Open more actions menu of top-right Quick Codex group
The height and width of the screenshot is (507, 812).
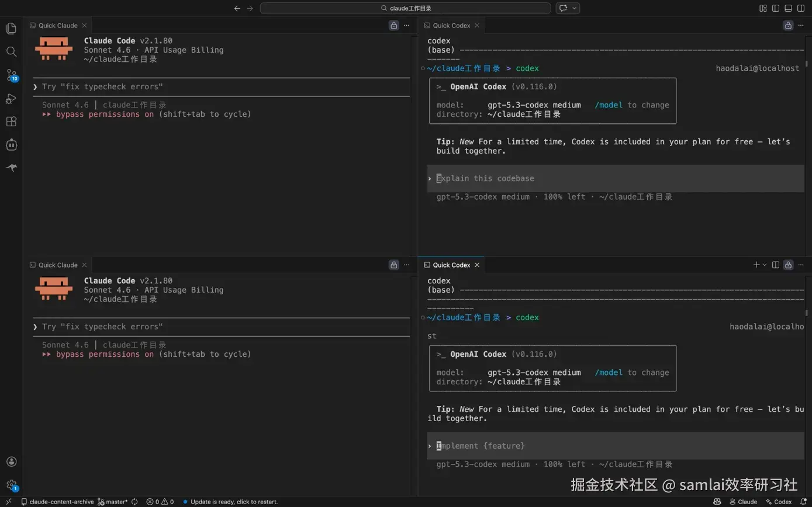[x=801, y=26]
